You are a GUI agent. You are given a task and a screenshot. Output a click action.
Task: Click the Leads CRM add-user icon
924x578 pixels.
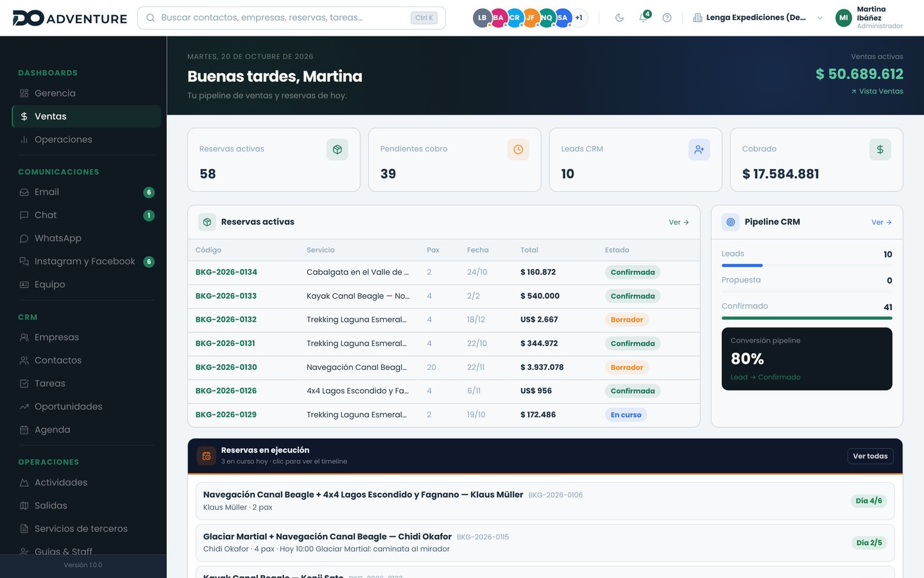(699, 150)
